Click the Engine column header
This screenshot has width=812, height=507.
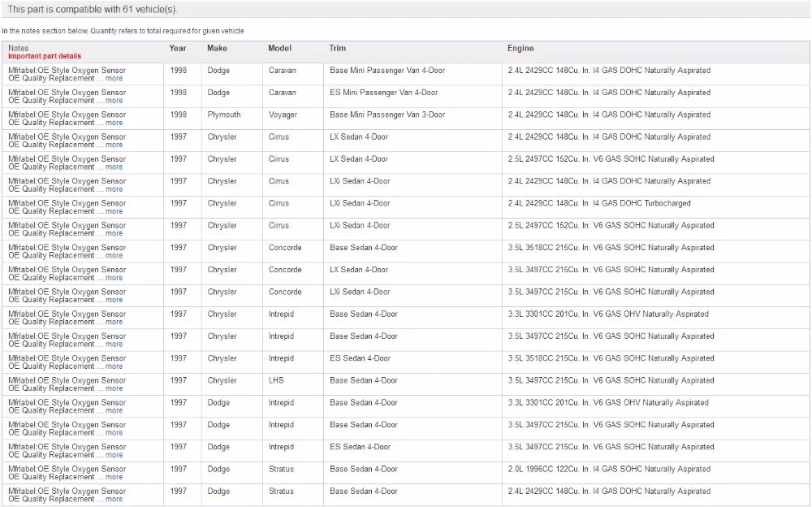[520, 48]
